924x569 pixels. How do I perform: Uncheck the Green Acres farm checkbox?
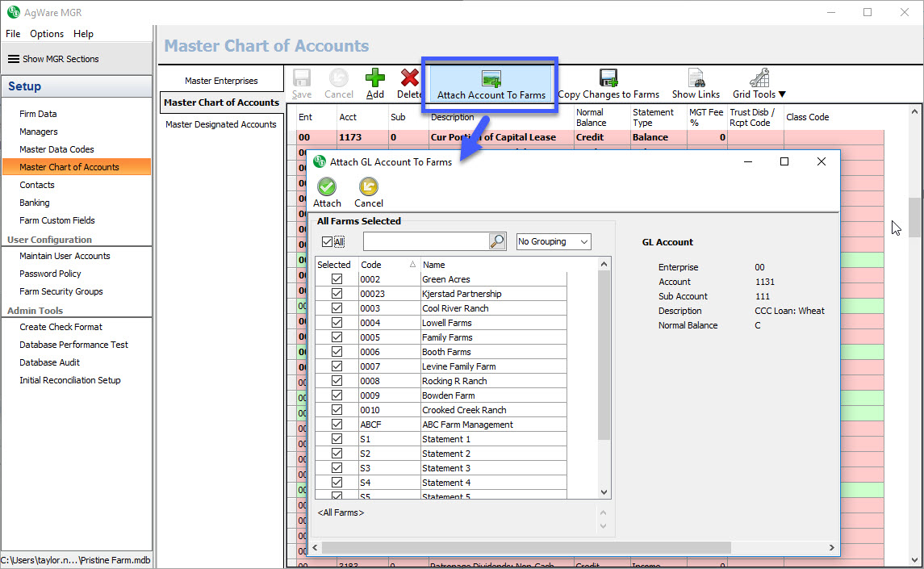click(x=337, y=279)
